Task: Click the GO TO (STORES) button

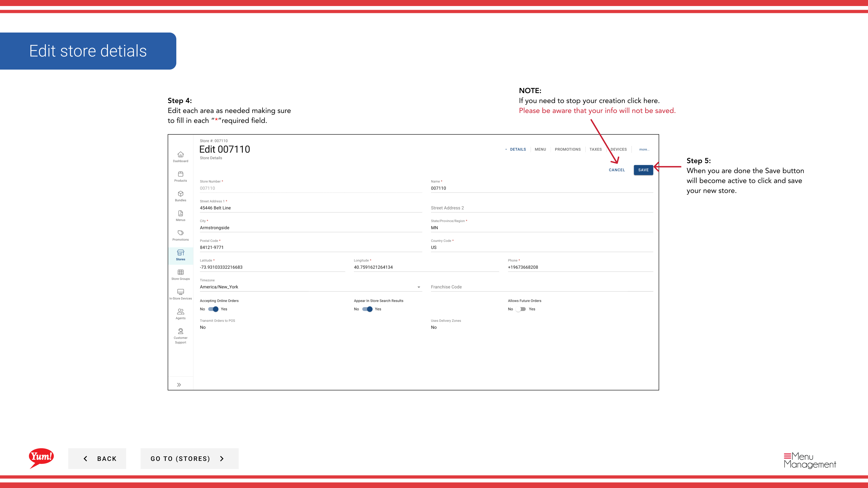Action: 189,458
